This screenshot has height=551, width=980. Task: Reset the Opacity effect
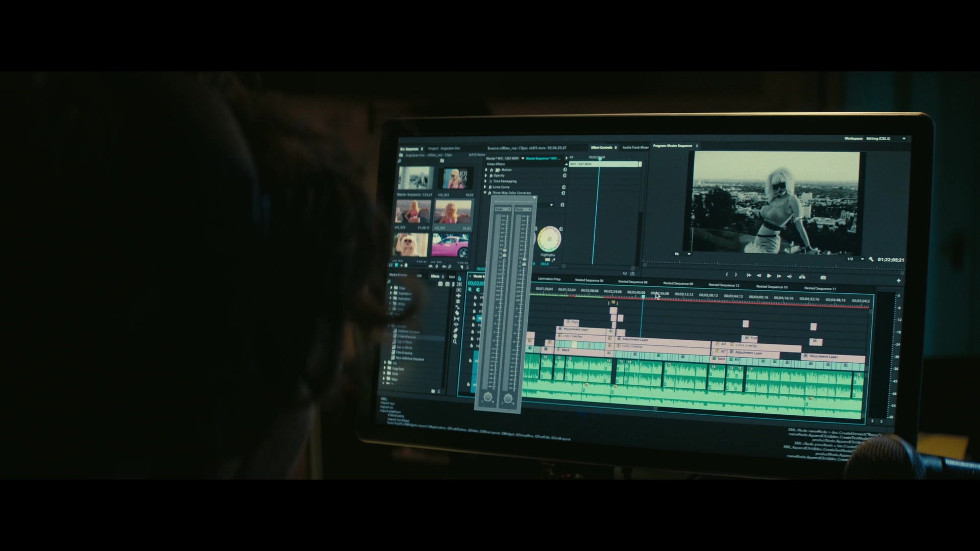coord(565,176)
